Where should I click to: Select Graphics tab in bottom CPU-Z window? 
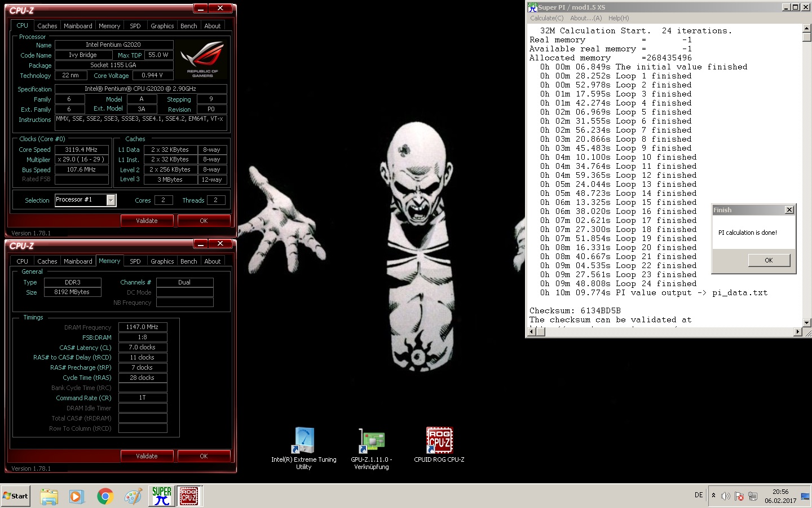(162, 261)
